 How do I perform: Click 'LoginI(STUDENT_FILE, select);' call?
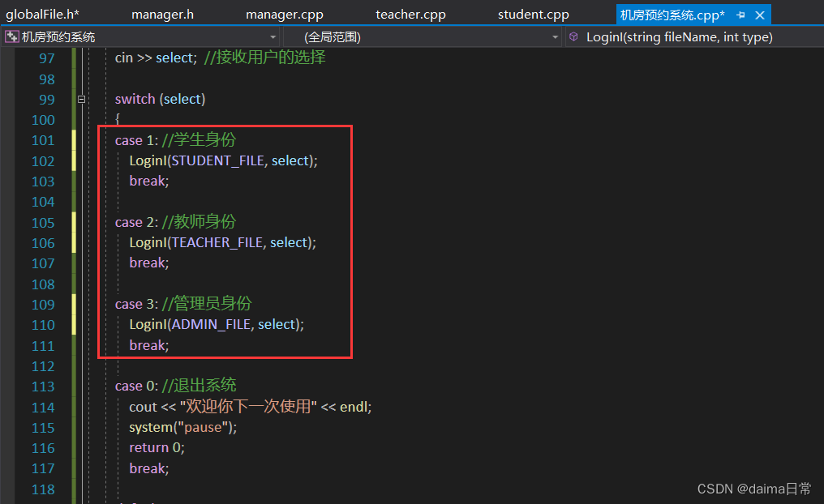[223, 160]
